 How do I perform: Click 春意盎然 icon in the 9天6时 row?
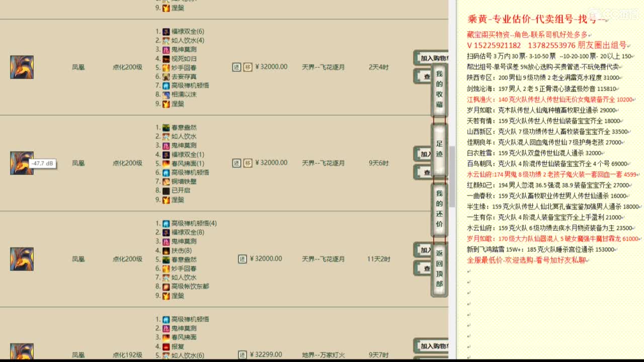[166, 127]
